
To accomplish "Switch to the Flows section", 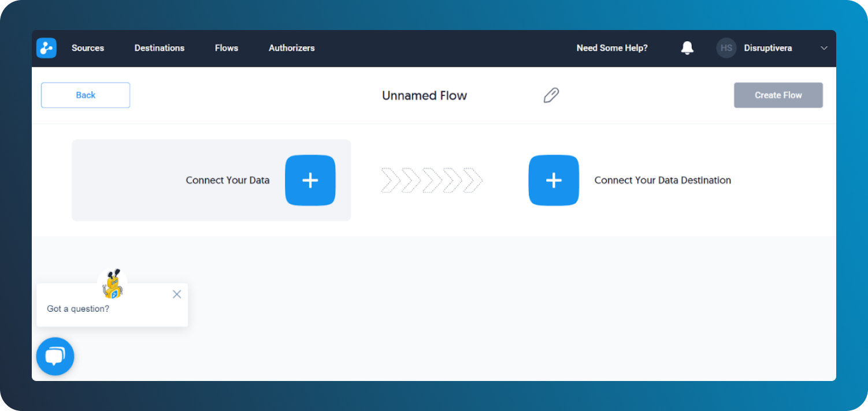I will tap(226, 48).
